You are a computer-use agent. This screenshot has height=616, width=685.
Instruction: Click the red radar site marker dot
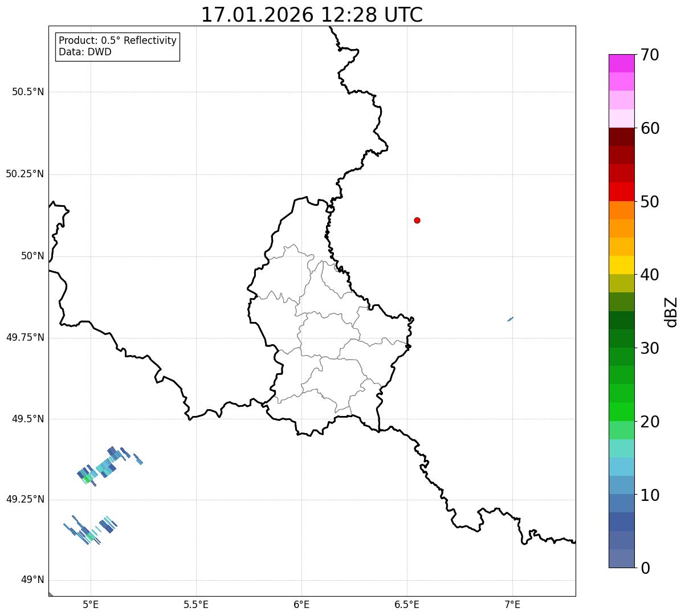[x=417, y=220]
